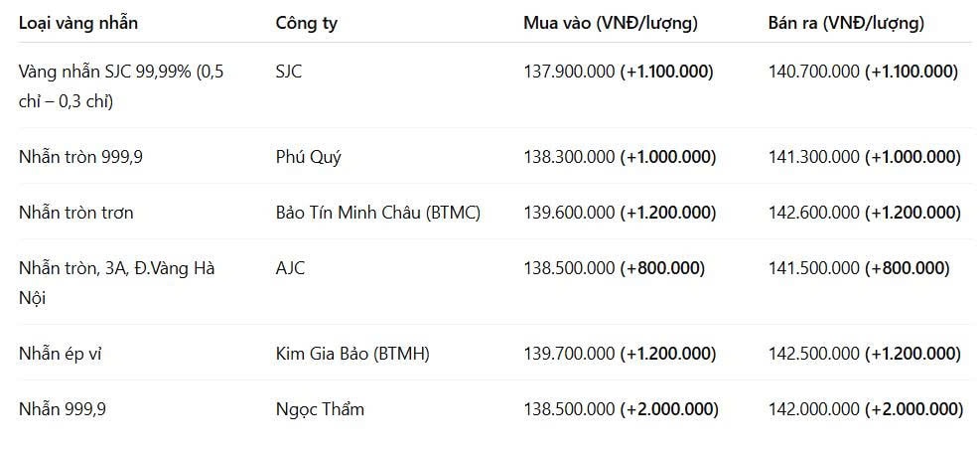Select the 139.700.000 buy price
This screenshot has width=980, height=451.
[569, 354]
